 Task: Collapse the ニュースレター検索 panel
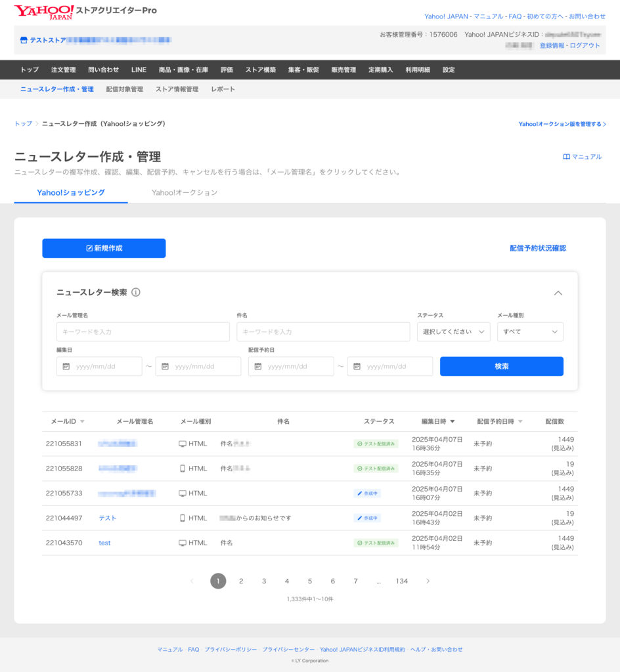[558, 293]
